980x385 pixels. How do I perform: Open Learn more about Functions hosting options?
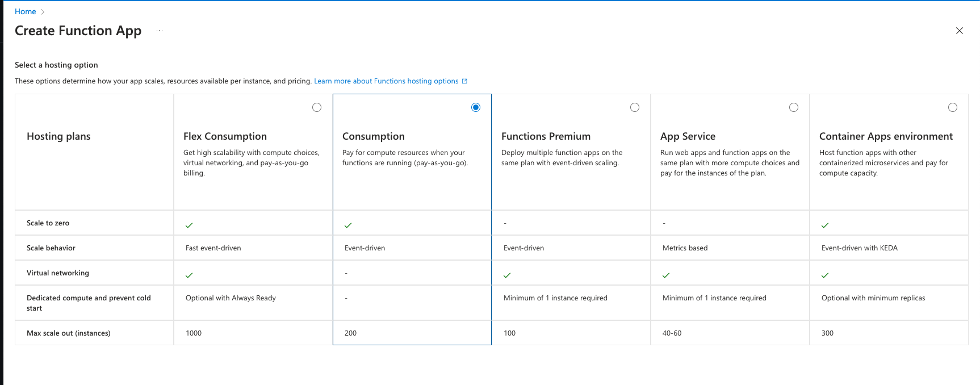pos(386,81)
